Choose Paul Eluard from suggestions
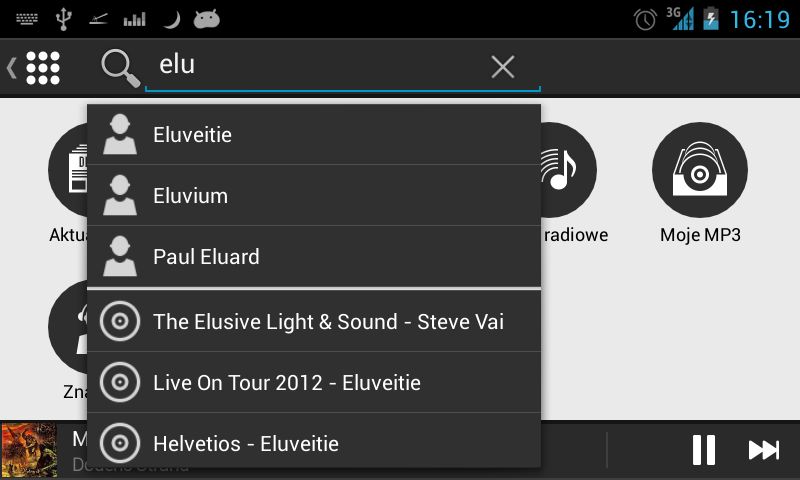The height and width of the screenshot is (480, 800). (314, 257)
